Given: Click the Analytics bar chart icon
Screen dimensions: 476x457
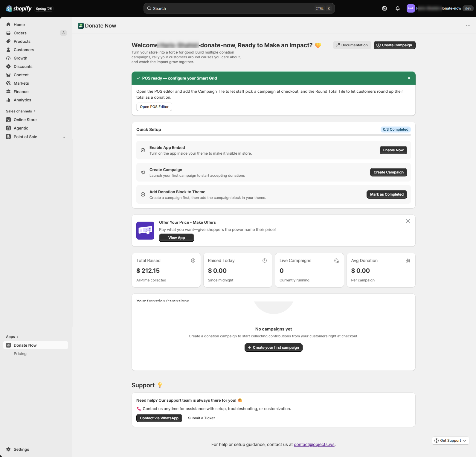Looking at the screenshot, I should pos(8,100).
